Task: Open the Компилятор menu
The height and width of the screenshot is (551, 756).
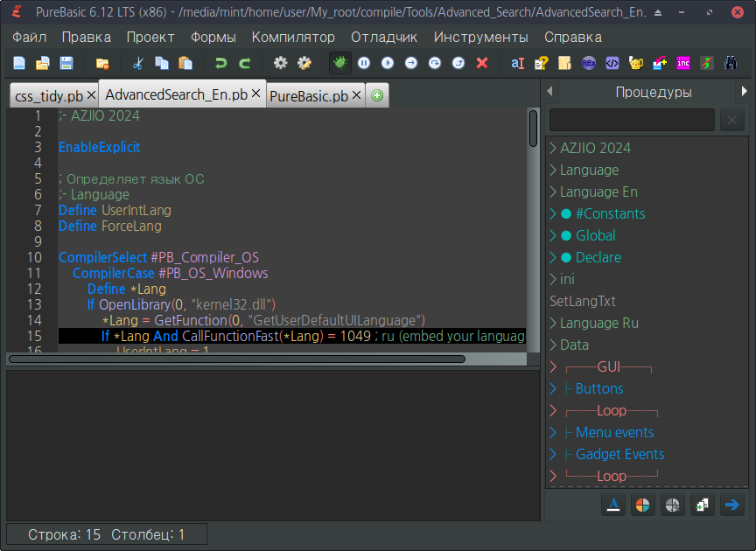Action: (x=293, y=37)
